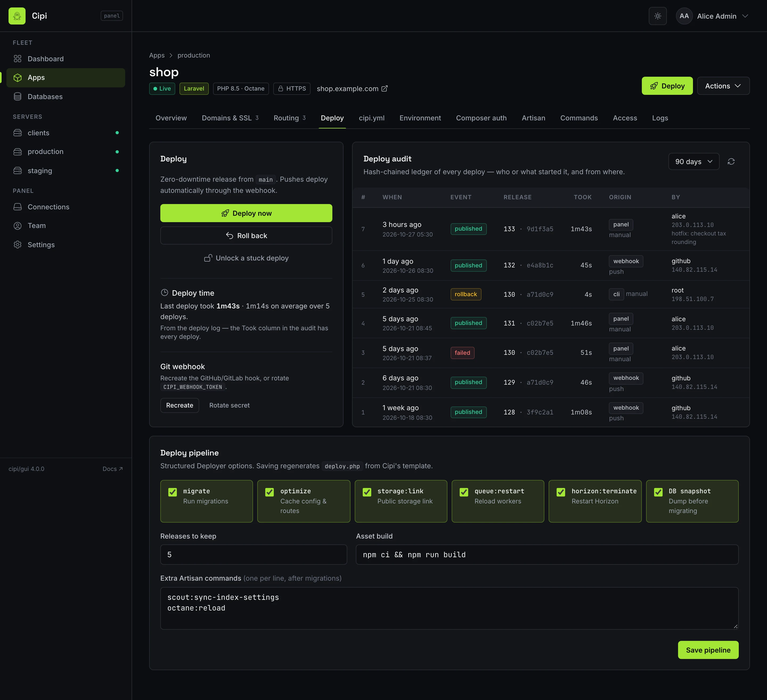Click the Apps breadcrumb link
Screen dimensions: 767x700
pos(157,55)
